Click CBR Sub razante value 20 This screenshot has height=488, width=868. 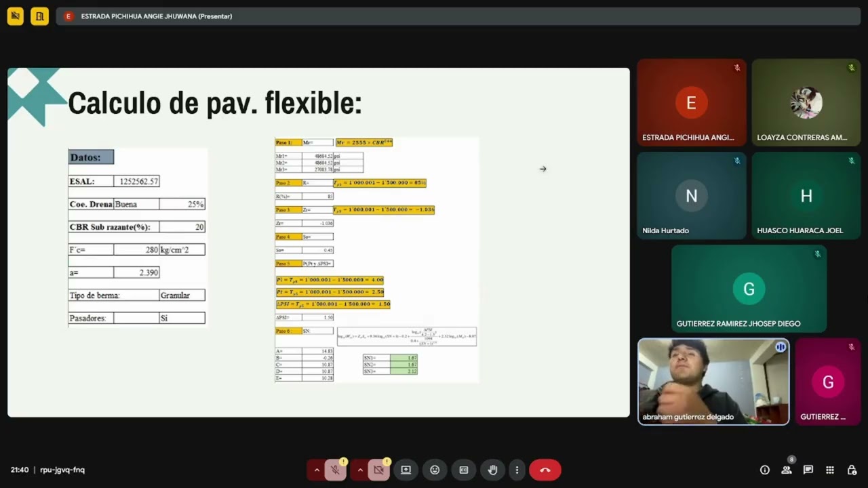pos(182,227)
